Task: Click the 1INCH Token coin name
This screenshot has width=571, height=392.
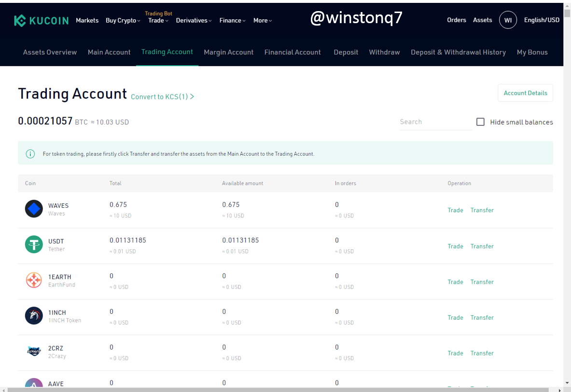Action: pyautogui.click(x=65, y=320)
